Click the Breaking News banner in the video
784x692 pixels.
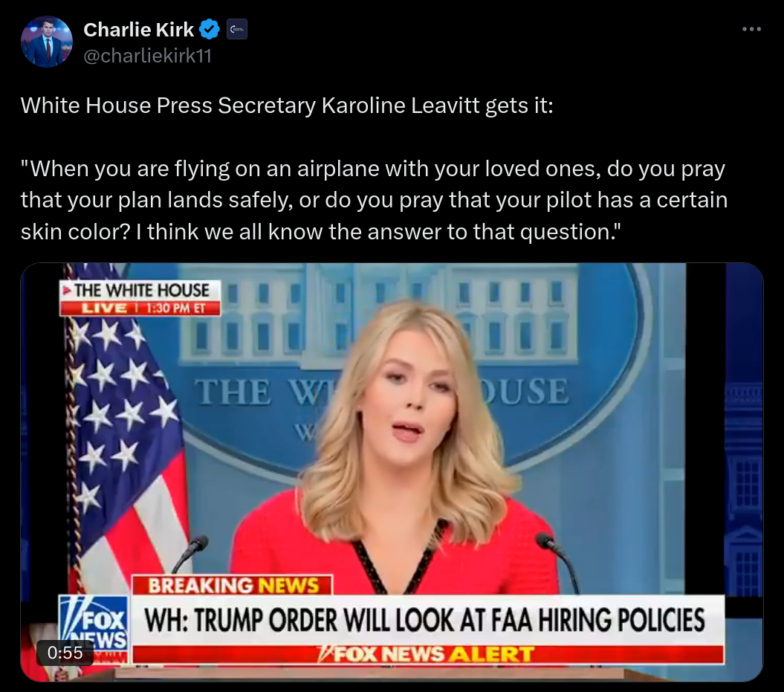point(233,585)
